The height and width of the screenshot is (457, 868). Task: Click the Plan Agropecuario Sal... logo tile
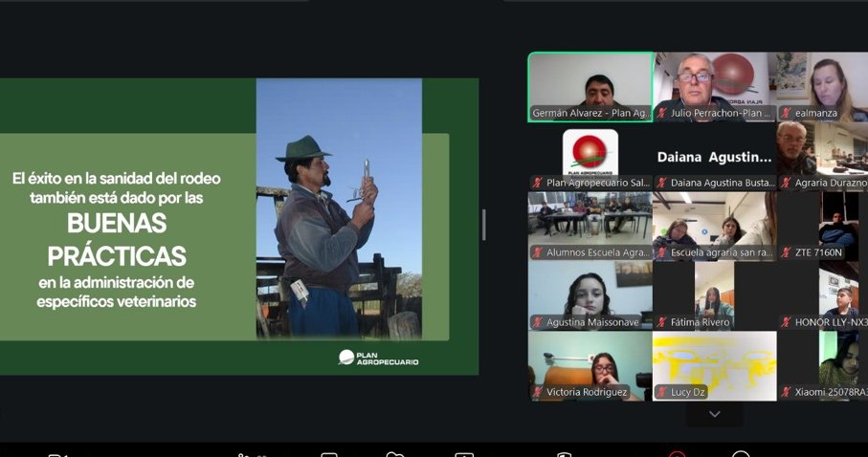click(590, 157)
